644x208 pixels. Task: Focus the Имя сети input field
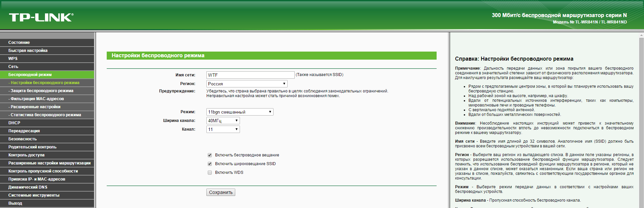[250, 75]
